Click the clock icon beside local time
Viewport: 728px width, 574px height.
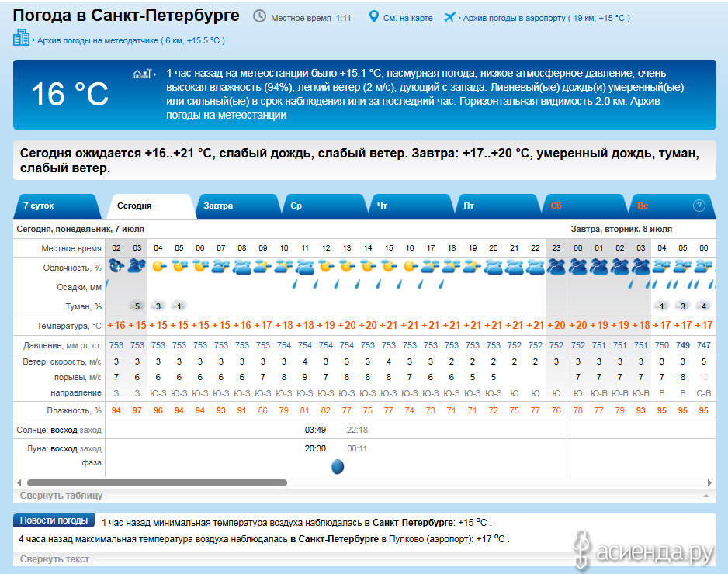point(259,17)
